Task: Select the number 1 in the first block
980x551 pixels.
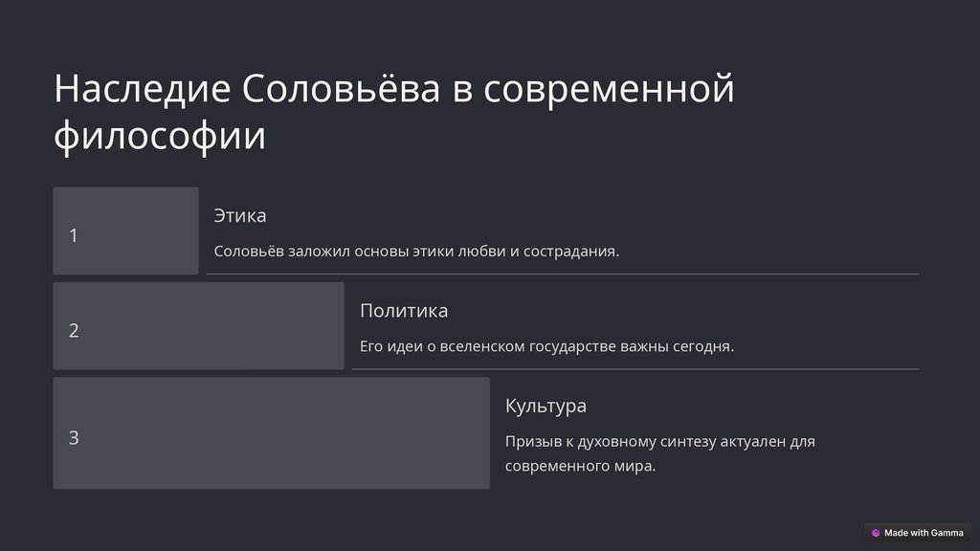Action: 74,235
